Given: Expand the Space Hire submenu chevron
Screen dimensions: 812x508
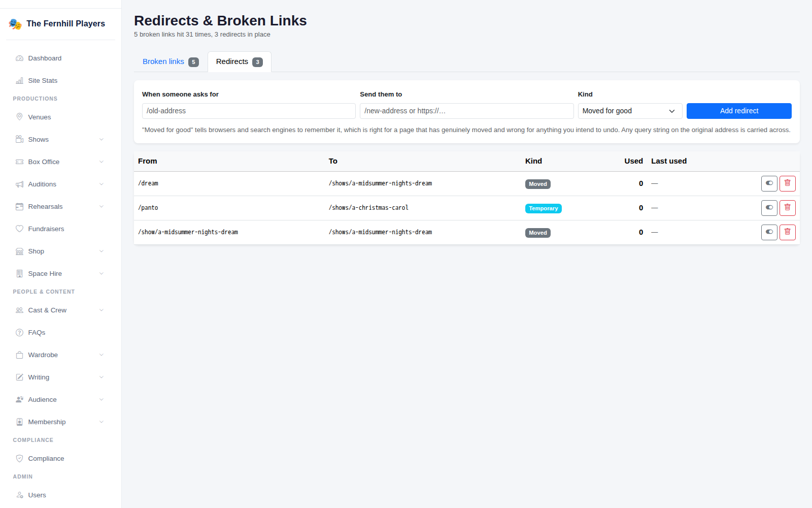Looking at the screenshot, I should tap(101, 274).
